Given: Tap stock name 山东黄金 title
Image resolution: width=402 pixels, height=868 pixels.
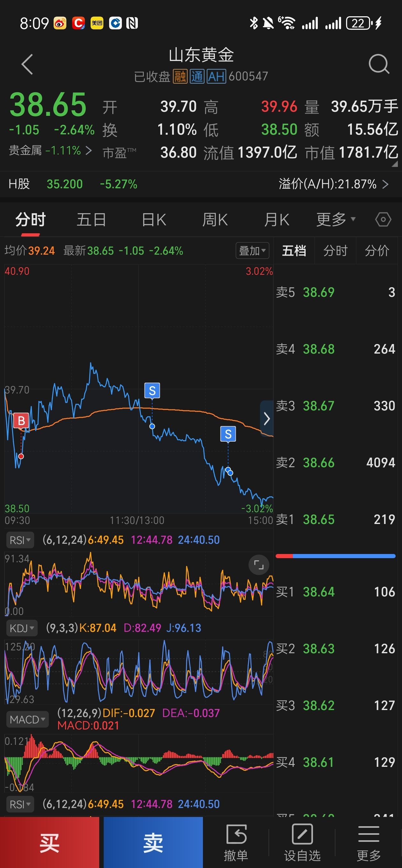Looking at the screenshot, I should [x=201, y=55].
